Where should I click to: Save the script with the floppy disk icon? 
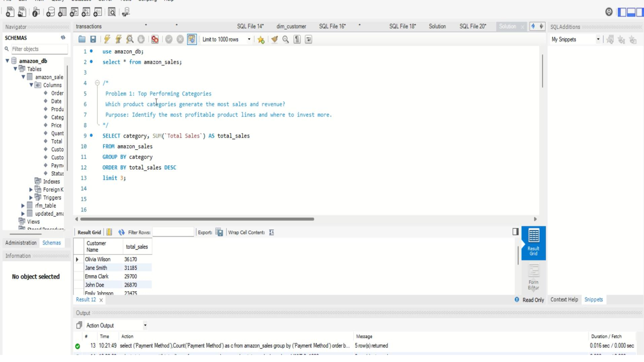tap(93, 39)
